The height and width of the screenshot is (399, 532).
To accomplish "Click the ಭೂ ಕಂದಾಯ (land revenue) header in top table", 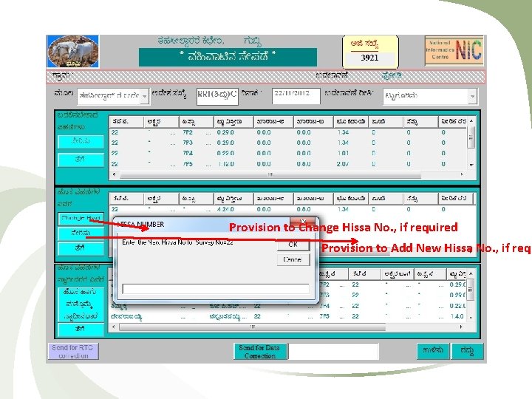I will click(351, 122).
